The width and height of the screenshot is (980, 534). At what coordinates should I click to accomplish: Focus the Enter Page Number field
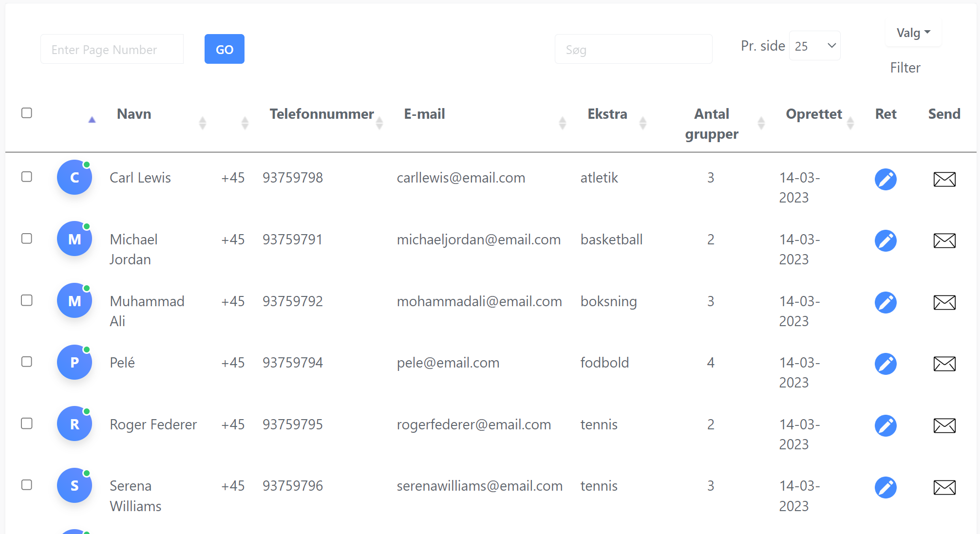112,49
